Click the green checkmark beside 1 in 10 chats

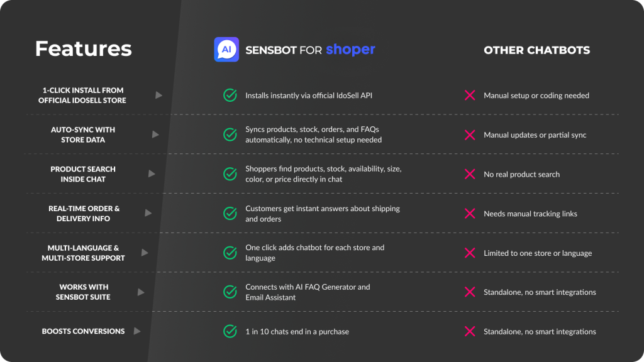pos(230,331)
